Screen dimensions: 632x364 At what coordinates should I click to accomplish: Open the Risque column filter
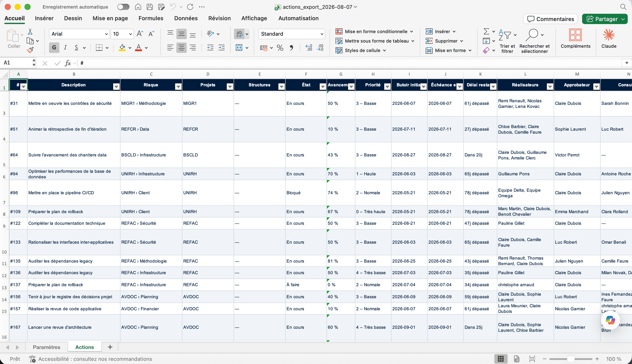click(178, 87)
